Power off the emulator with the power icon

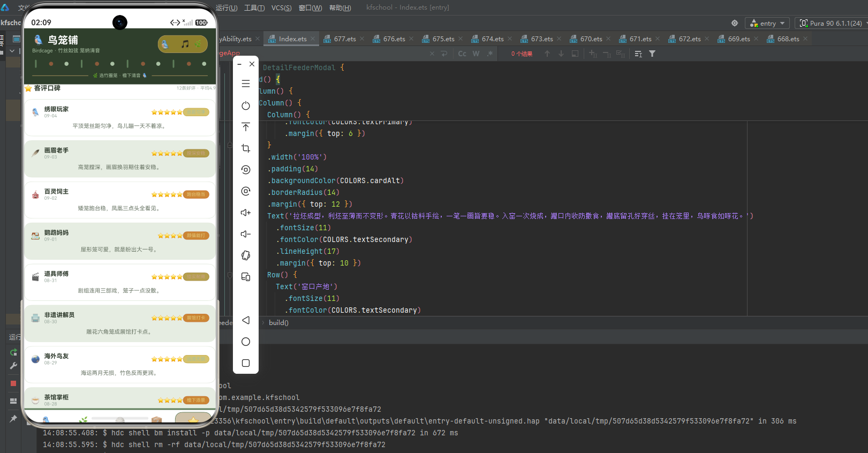coord(246,105)
